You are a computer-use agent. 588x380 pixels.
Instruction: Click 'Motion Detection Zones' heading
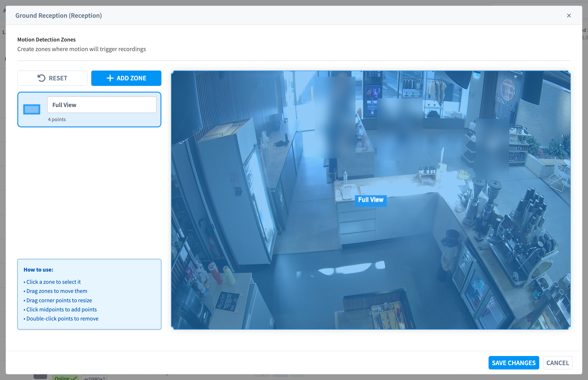(46, 40)
